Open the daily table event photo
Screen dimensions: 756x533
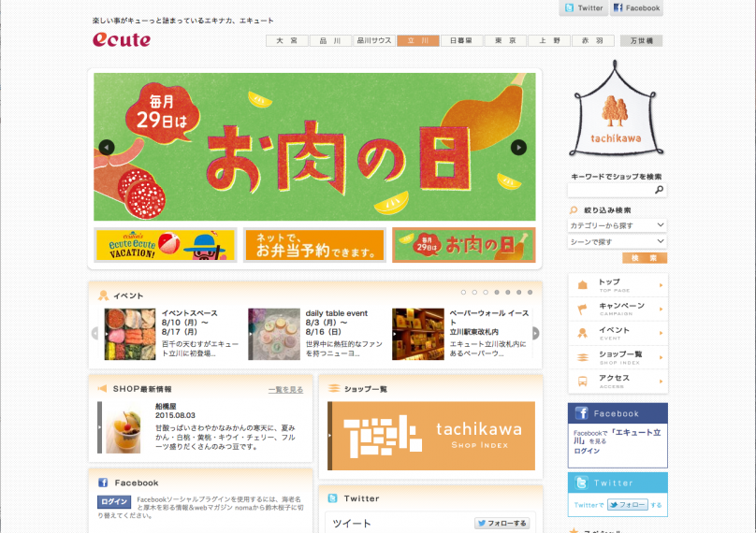(x=274, y=335)
